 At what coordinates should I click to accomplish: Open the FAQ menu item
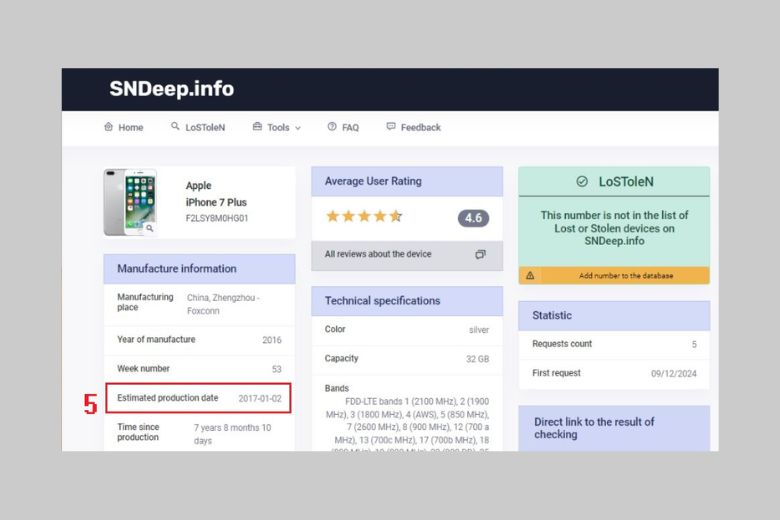click(x=350, y=128)
